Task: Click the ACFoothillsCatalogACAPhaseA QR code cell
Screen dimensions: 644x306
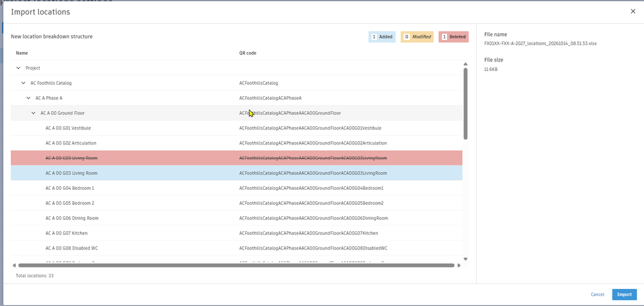Action: point(270,98)
